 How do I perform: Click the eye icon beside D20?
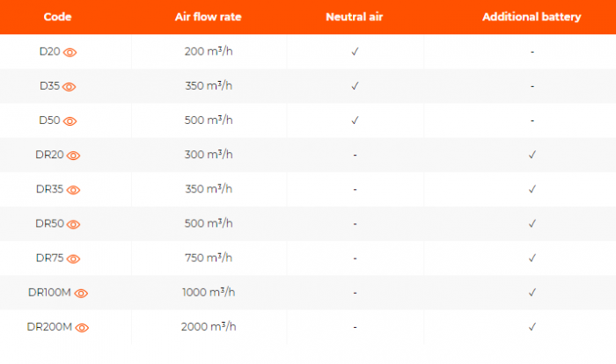(x=70, y=52)
